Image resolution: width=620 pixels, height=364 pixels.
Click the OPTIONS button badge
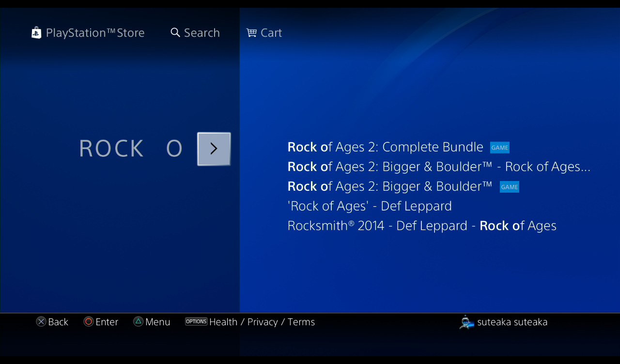196,321
